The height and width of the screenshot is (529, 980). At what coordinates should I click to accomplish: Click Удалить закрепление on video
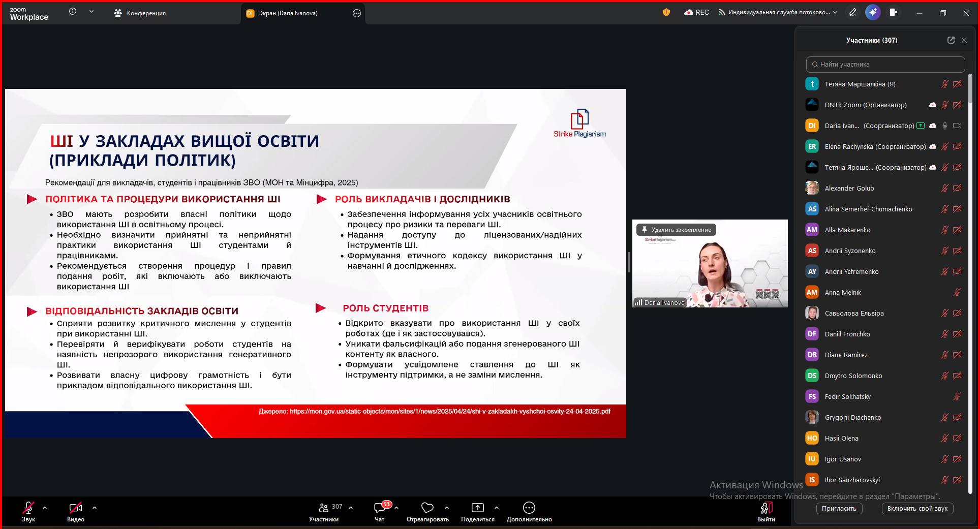click(676, 230)
